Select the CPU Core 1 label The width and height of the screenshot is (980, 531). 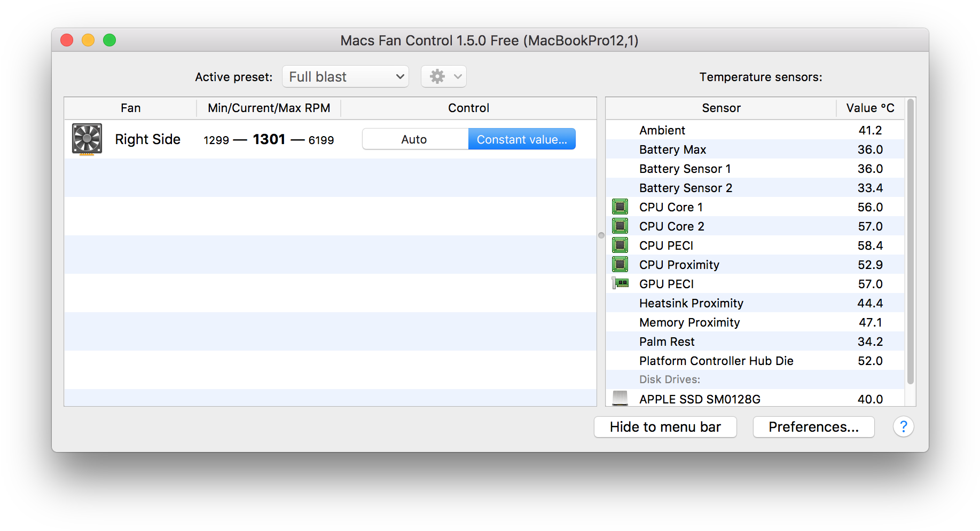[671, 207]
